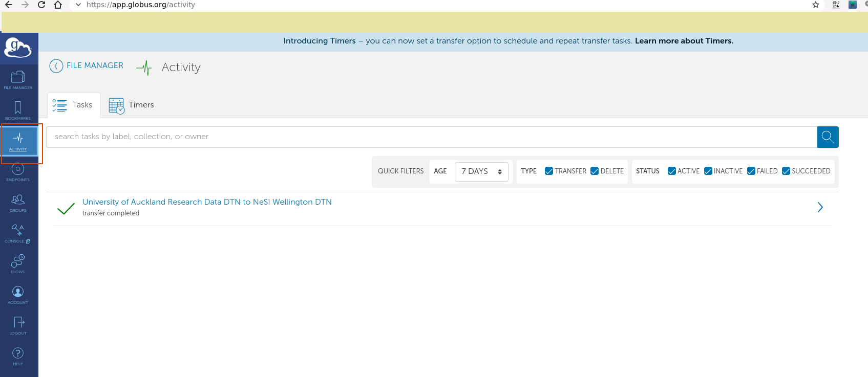The height and width of the screenshot is (377, 868).
Task: Toggle the Inactive status checkbox
Action: pyautogui.click(x=708, y=171)
